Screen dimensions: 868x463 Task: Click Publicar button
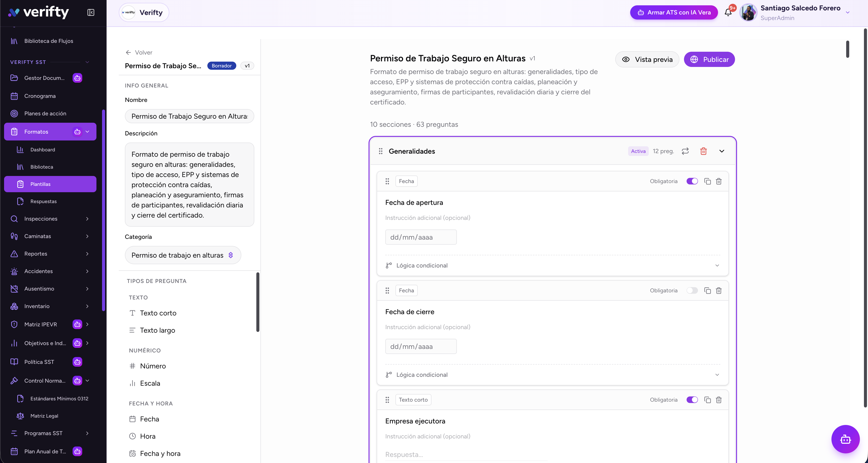point(709,59)
